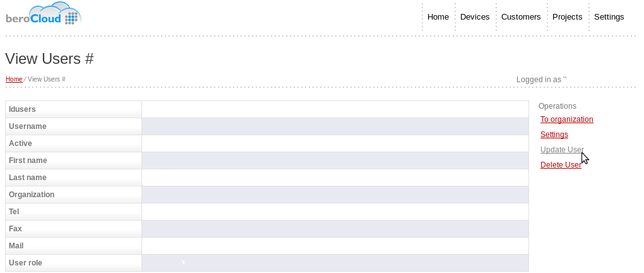Viewport: 644px width, 273px height.
Task: Select the Username row
Action: [267, 126]
